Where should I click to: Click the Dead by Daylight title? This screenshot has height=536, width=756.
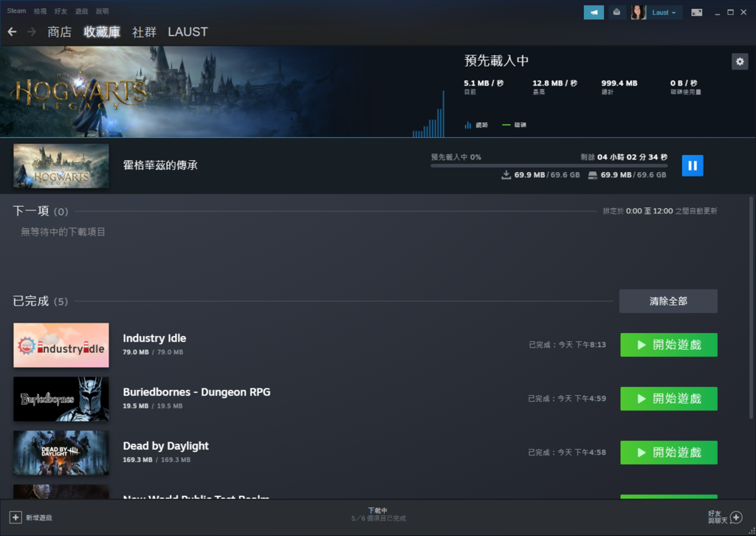(166, 446)
